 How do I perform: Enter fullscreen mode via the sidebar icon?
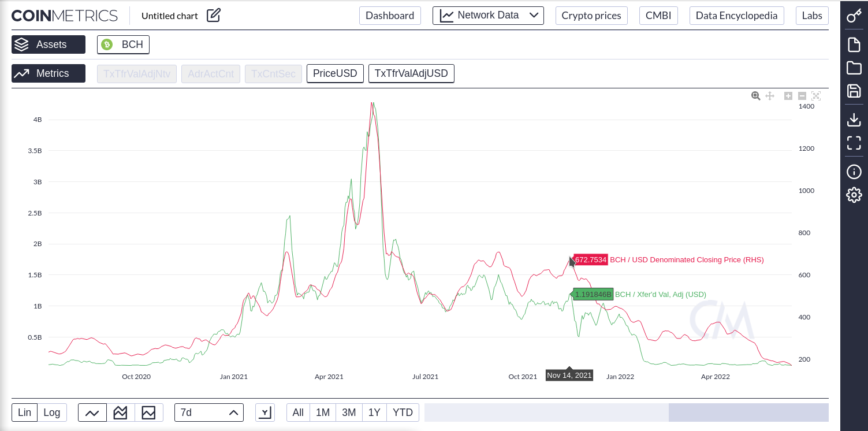click(x=854, y=143)
